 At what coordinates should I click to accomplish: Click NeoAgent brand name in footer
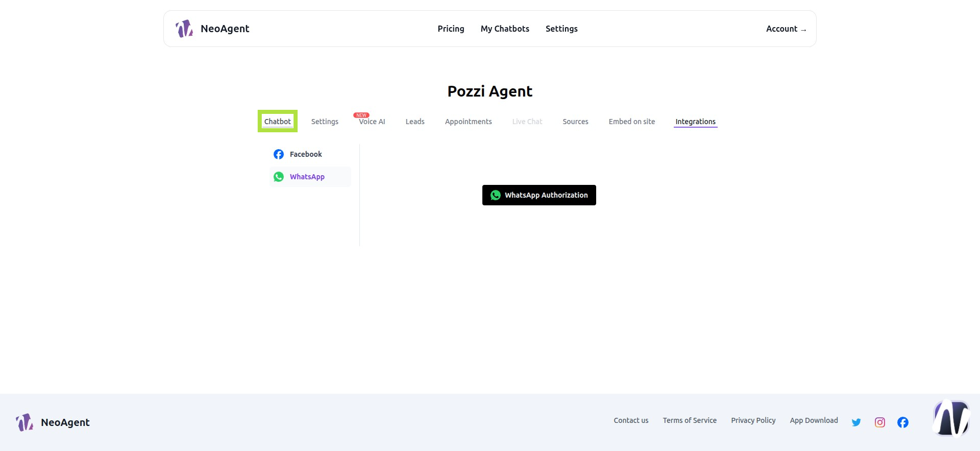(x=65, y=422)
